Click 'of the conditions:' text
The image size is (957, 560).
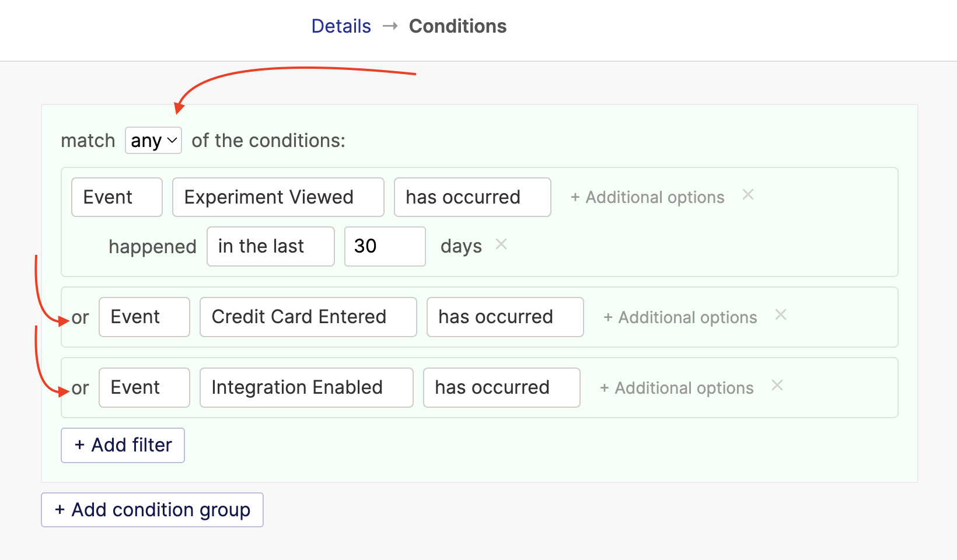268,141
